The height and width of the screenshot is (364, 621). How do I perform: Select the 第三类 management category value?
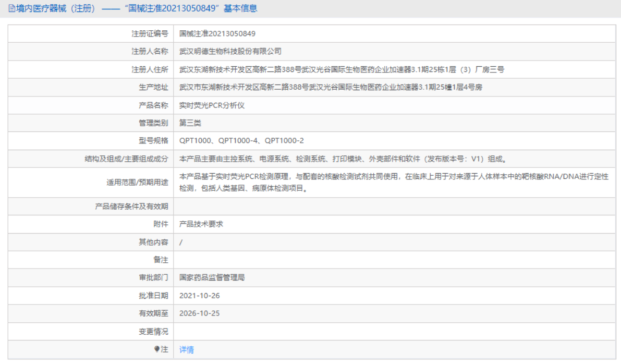[x=190, y=123]
